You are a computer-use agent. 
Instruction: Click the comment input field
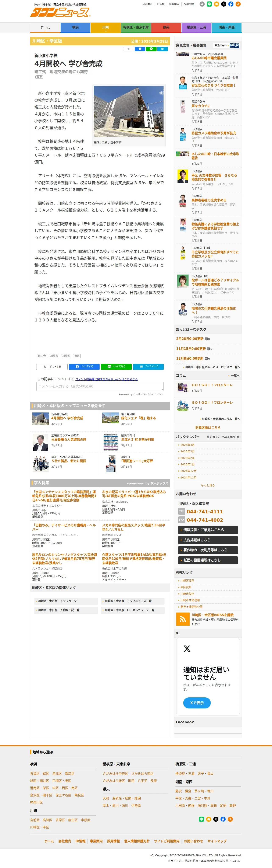click(x=100, y=387)
